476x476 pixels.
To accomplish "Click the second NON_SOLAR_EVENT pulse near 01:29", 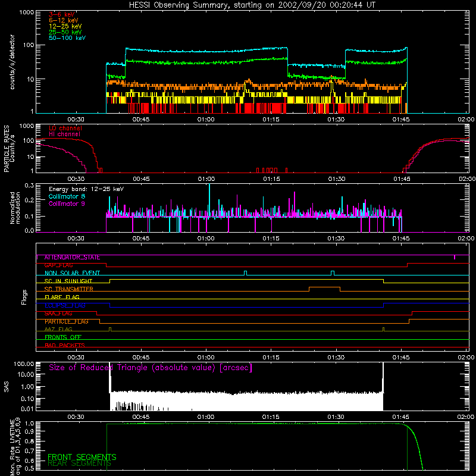I will tap(333, 273).
